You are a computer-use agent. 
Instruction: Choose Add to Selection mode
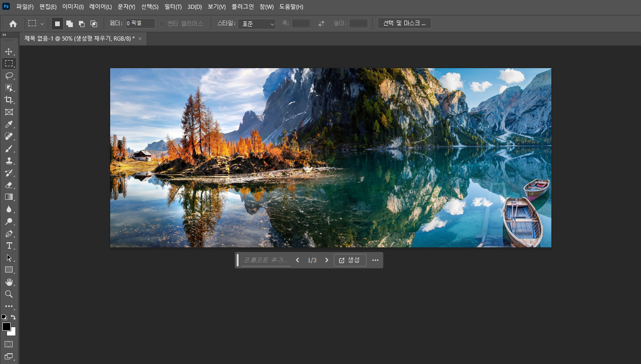click(70, 23)
